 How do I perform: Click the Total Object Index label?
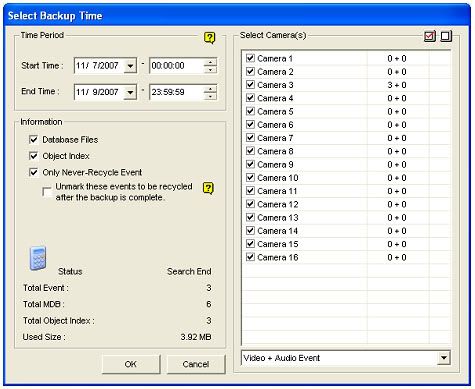click(58, 321)
